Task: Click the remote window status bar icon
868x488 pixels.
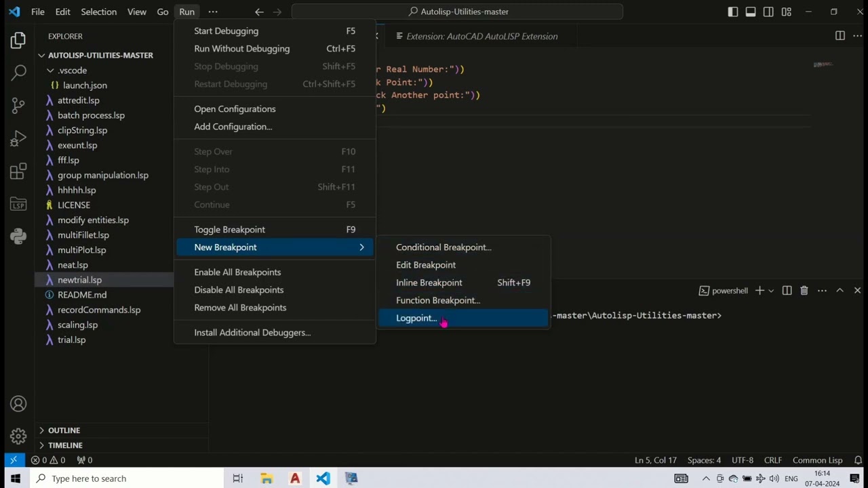Action: (x=13, y=460)
